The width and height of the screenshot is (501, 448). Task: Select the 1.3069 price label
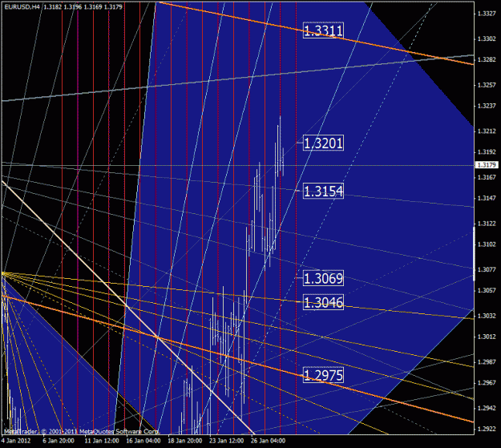pyautogui.click(x=323, y=278)
